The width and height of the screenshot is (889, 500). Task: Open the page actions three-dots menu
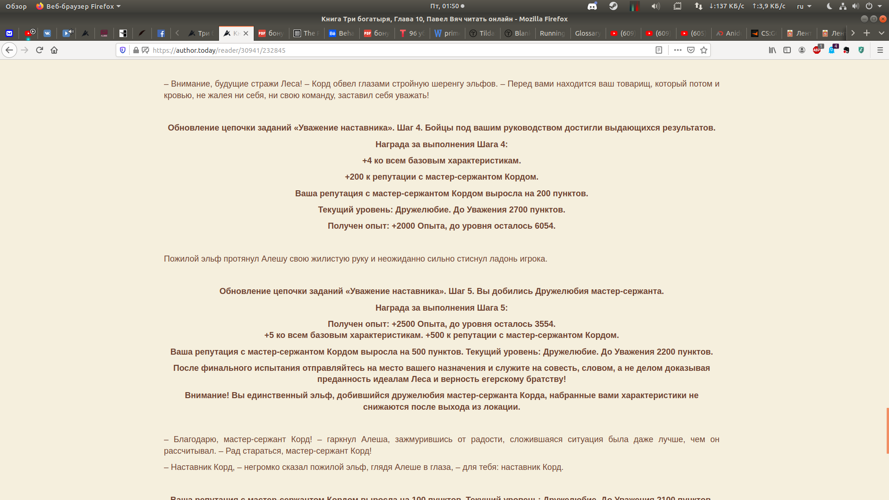(x=677, y=50)
